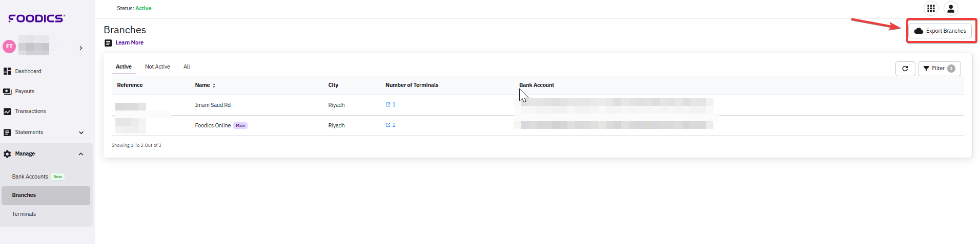
Task: Open the Filter button
Action: (939, 69)
